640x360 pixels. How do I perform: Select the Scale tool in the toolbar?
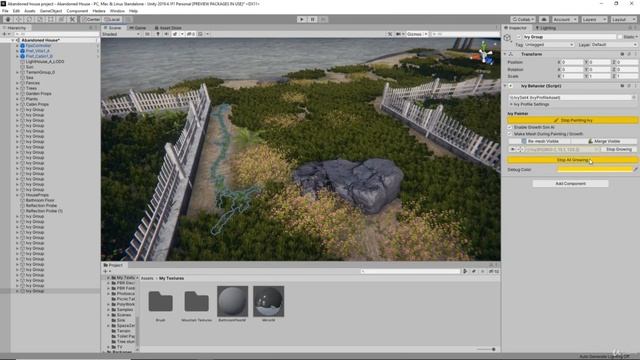(40, 19)
